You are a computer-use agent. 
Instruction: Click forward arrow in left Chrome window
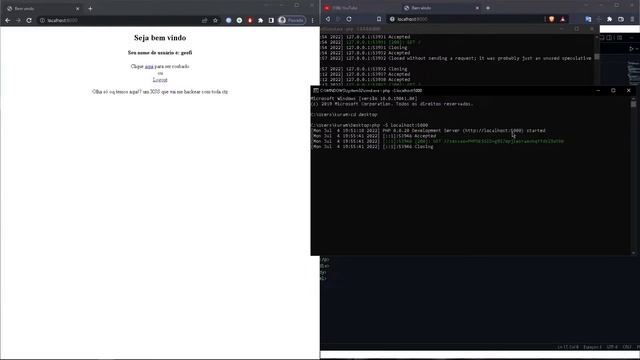[x=18, y=20]
